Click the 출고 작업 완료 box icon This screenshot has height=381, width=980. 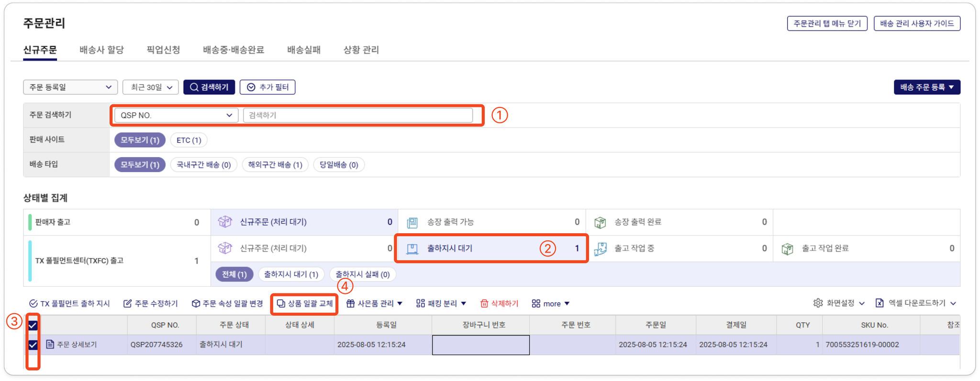(x=788, y=249)
